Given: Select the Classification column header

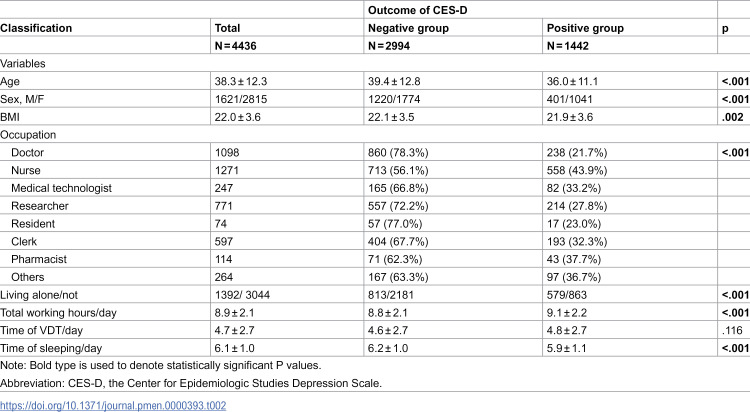Looking at the screenshot, I should click(36, 28).
